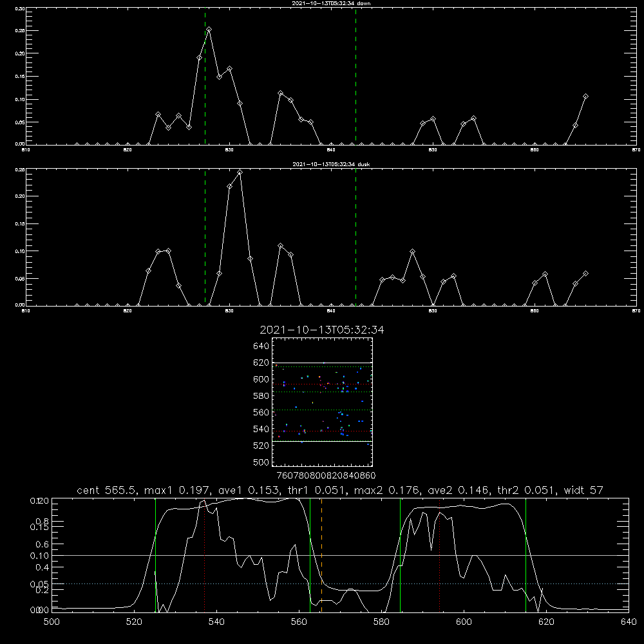644x644 pixels.
Task: Click the upper red dotted line in scatter panel
Action: point(322,384)
